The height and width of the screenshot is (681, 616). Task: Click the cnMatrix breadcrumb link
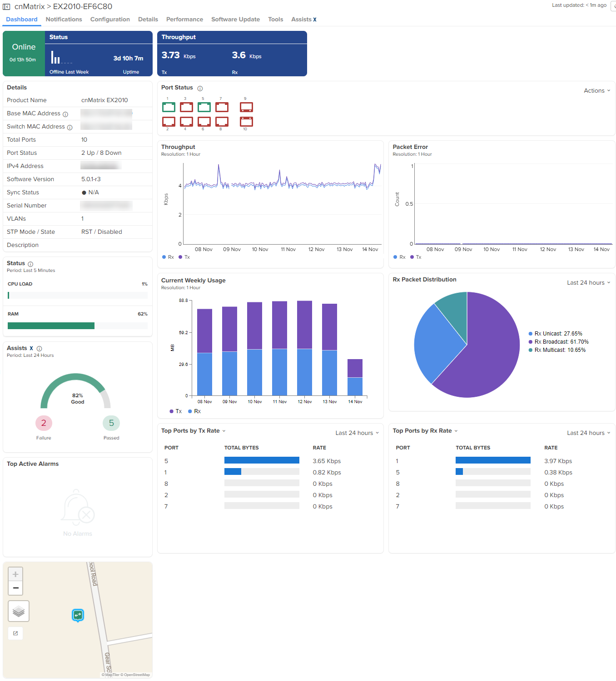click(x=30, y=7)
